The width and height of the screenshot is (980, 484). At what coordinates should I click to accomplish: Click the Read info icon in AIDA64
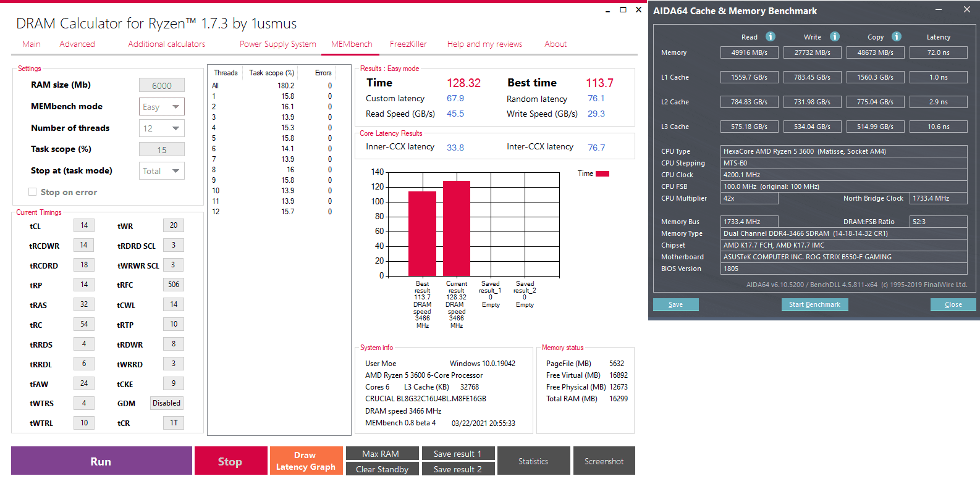coord(771,36)
